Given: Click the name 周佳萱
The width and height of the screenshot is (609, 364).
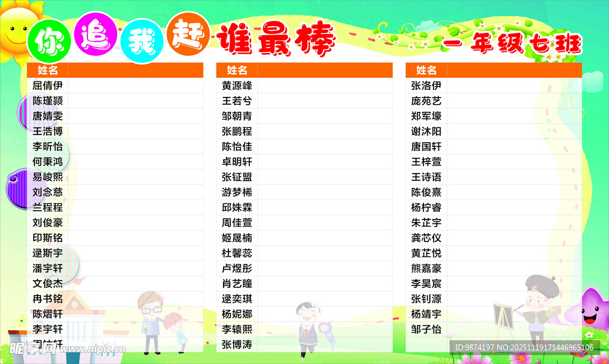Looking at the screenshot, I should pyautogui.click(x=237, y=222).
